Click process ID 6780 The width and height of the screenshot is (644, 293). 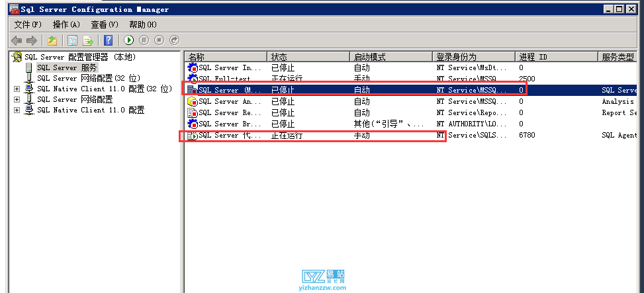coord(527,136)
